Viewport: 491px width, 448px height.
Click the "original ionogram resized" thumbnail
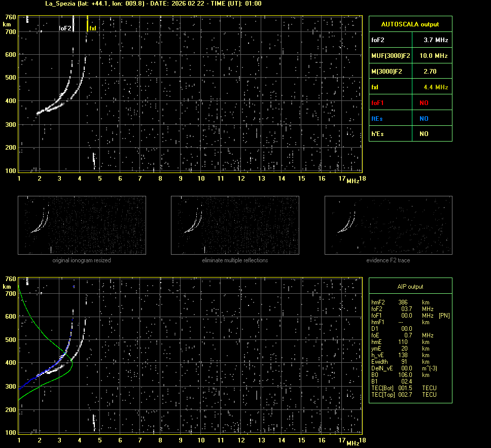81,225
